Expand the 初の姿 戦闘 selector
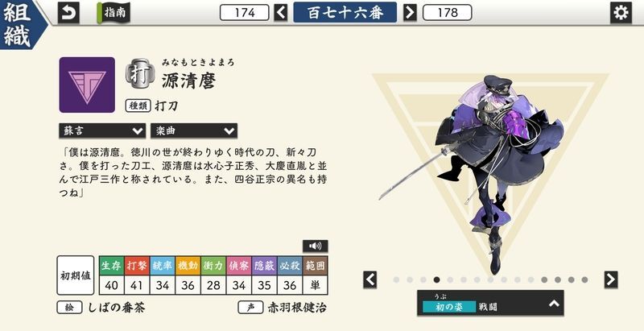644x331 pixels. pos(490,303)
